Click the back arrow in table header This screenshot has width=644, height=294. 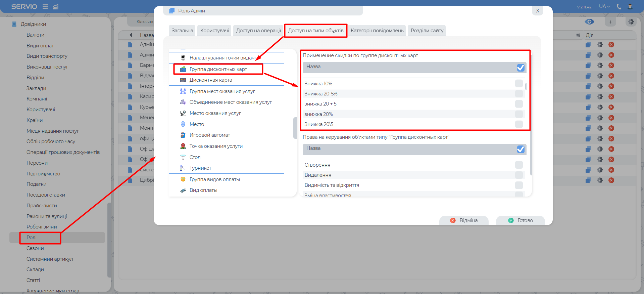tap(131, 35)
